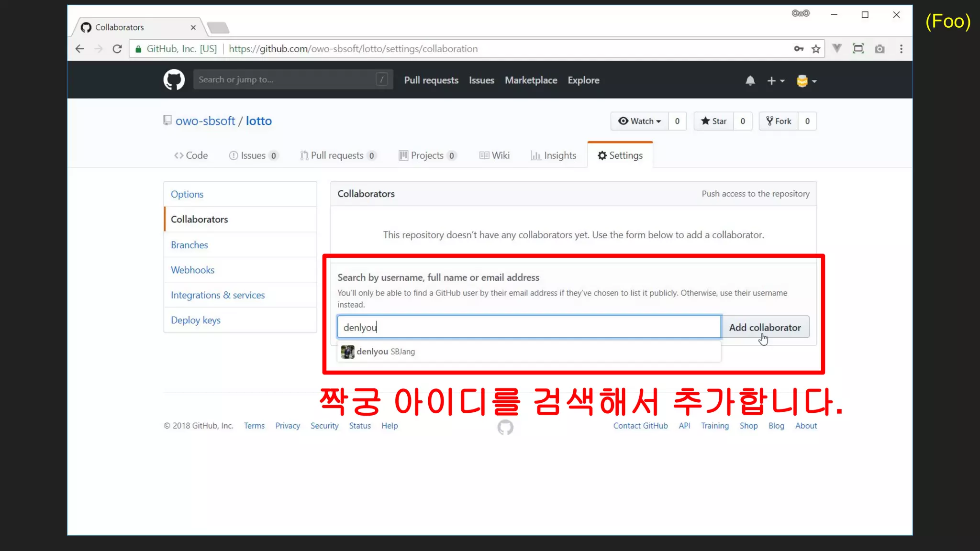
Task: Switch to the repository Pull requests tab
Action: click(x=338, y=155)
